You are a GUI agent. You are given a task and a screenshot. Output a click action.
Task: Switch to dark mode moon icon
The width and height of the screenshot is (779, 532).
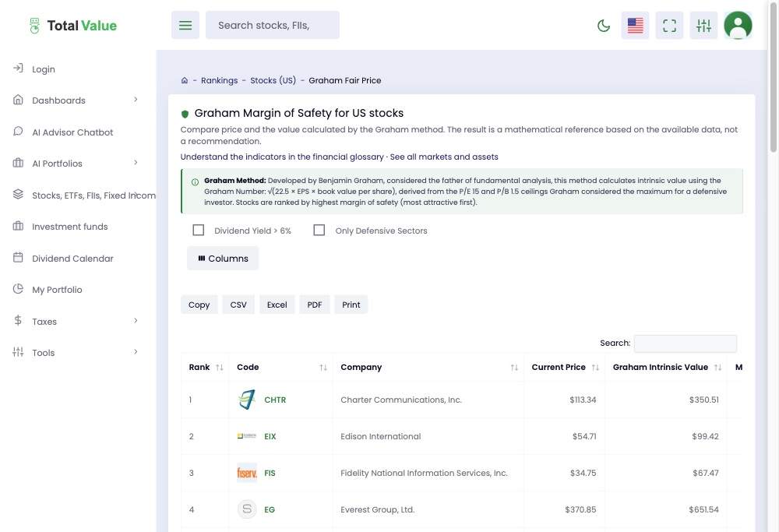pos(604,26)
